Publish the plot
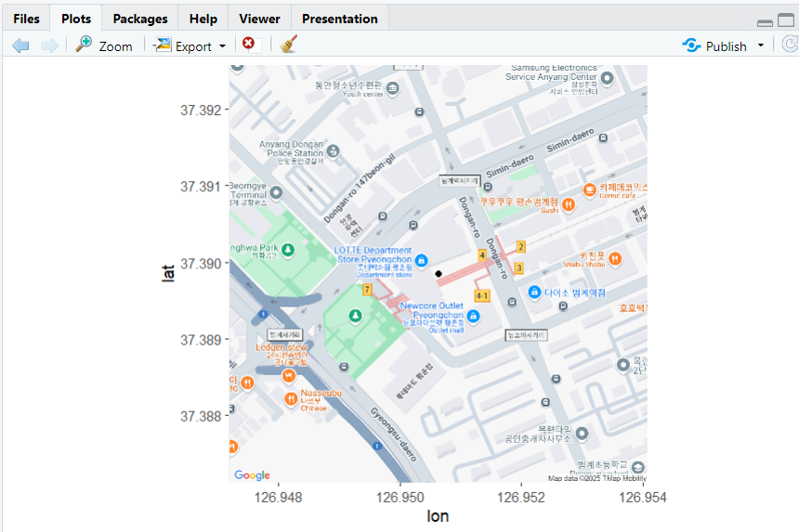 714,45
